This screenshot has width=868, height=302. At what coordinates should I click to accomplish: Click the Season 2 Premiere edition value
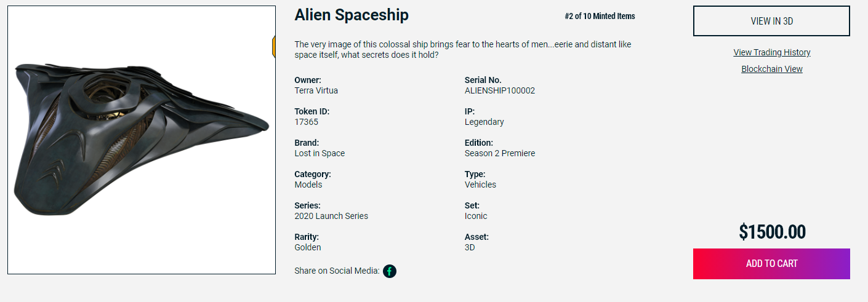500,153
